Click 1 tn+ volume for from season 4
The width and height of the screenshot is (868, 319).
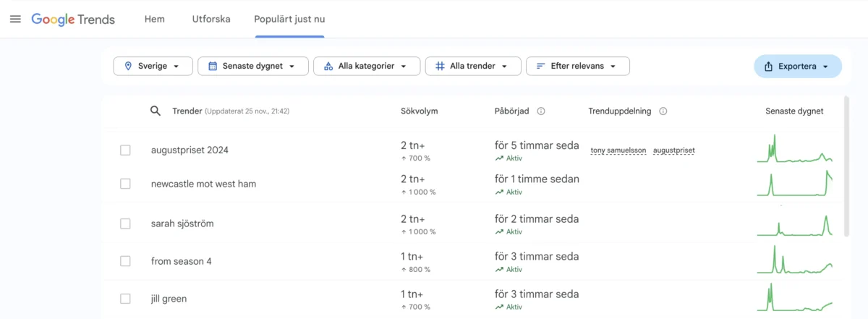pos(412,257)
